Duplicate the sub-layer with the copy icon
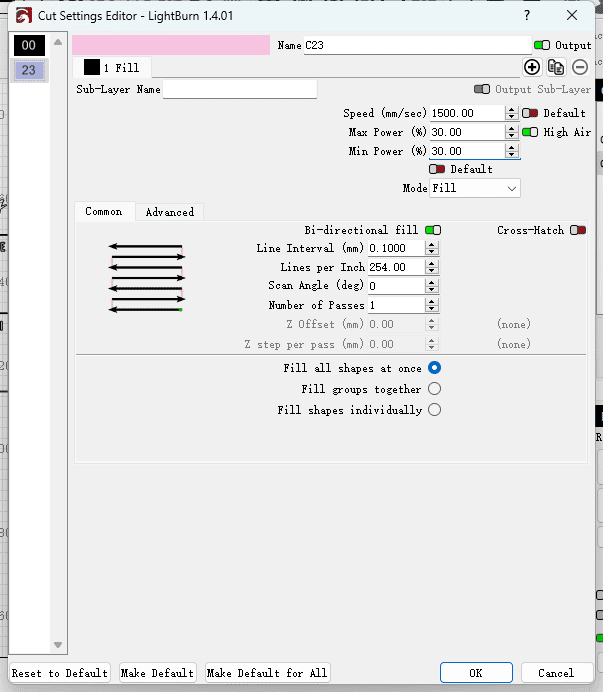The width and height of the screenshot is (603, 692). coord(556,67)
